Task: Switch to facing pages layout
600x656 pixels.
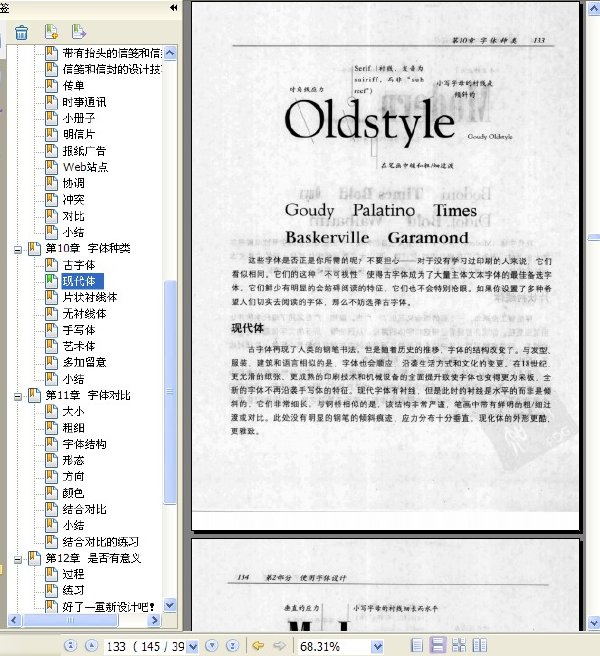Action: coord(480,646)
